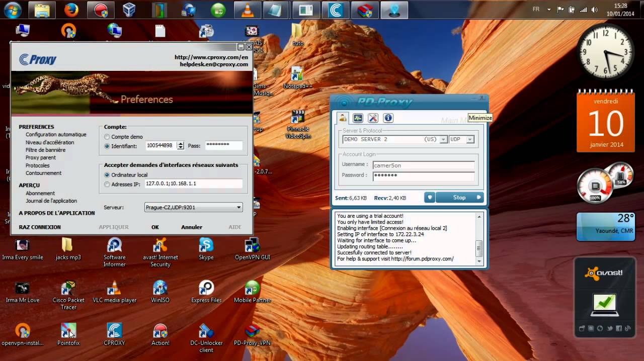Screen dimensions: 644x361
Task: Open WinISO desktop shortcut
Action: click(160, 293)
